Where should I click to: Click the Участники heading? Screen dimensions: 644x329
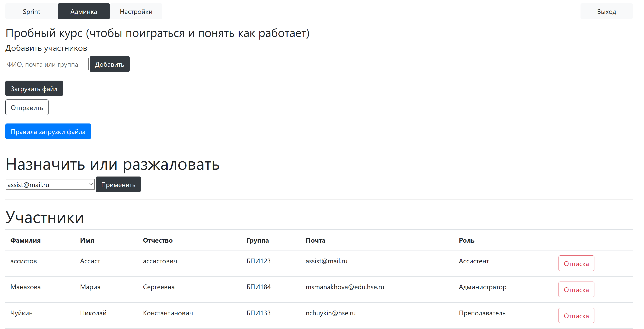(x=44, y=217)
